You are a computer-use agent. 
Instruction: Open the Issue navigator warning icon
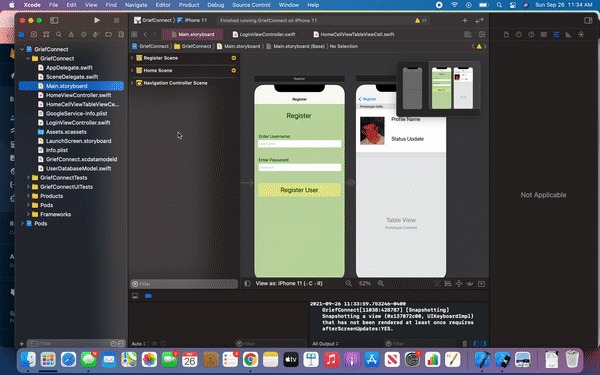71,34
